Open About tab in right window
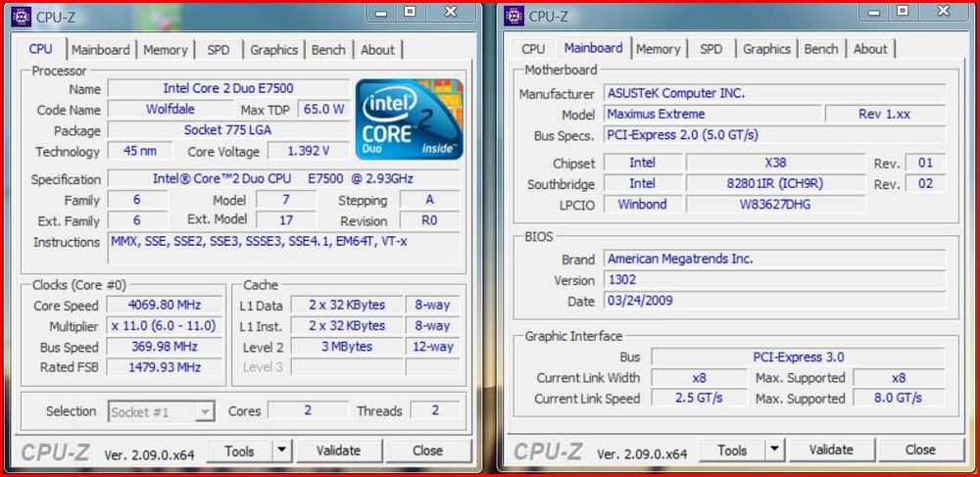Viewport: 980px width, 477px height. 870,49
